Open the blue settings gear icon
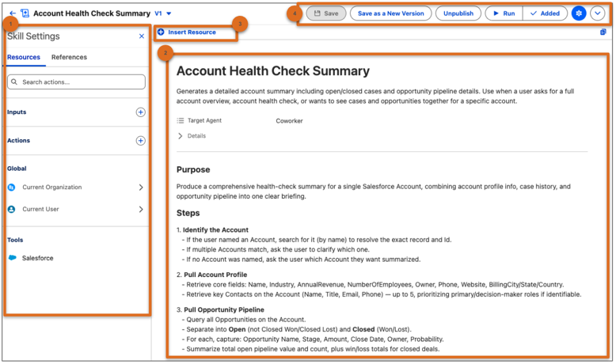The image size is (616, 364). 579,13
